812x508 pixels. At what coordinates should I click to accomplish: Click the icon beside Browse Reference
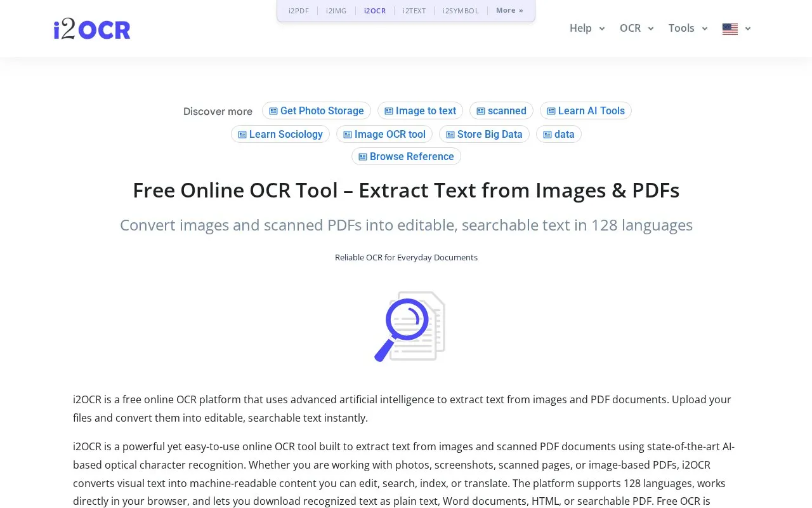363,157
